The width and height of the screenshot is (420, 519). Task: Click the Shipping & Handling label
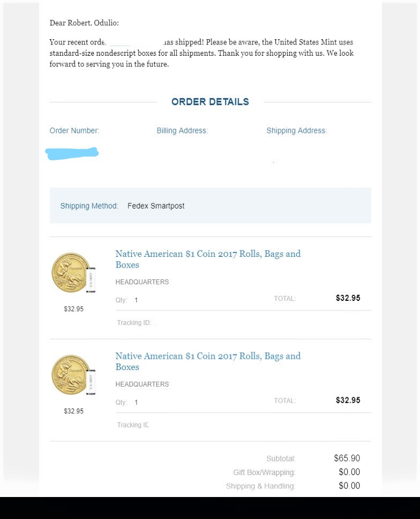260,486
